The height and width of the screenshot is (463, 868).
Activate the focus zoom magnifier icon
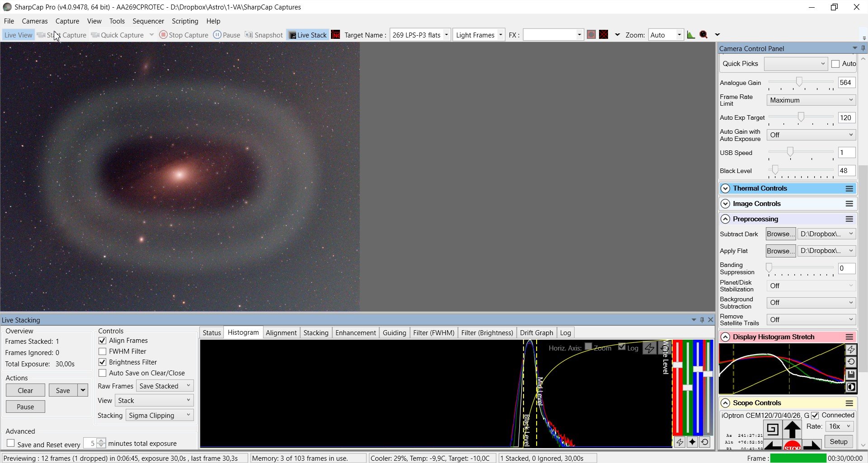tap(703, 35)
